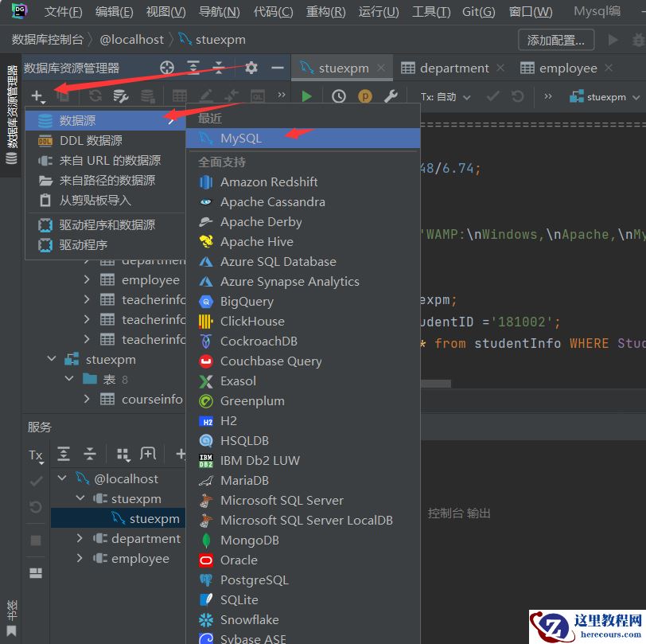
Task: Click the 添加配置... button
Action: 556,40
